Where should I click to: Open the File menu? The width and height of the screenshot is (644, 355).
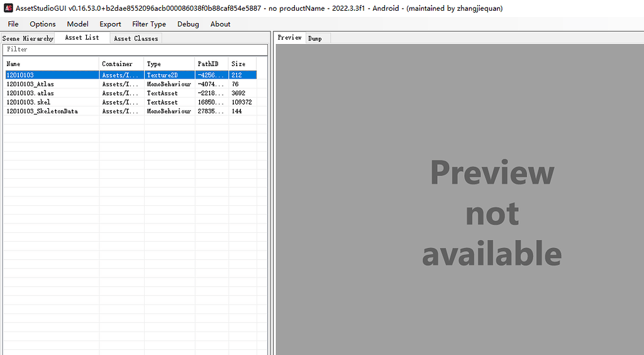tap(13, 24)
